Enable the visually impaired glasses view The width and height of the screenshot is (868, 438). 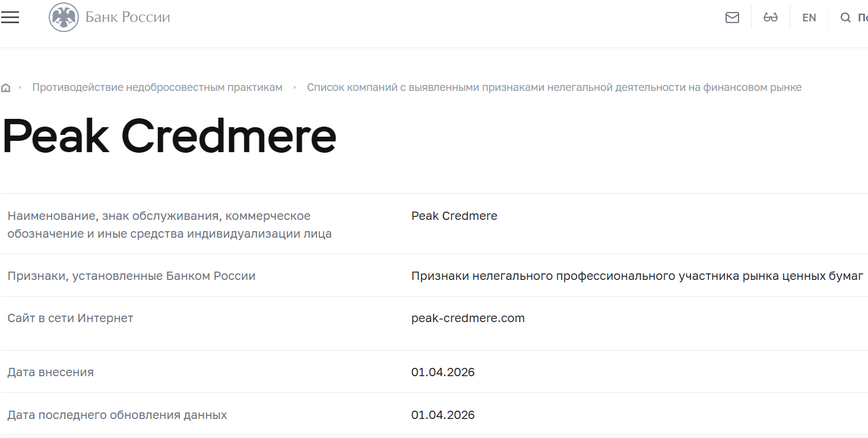pyautogui.click(x=770, y=17)
